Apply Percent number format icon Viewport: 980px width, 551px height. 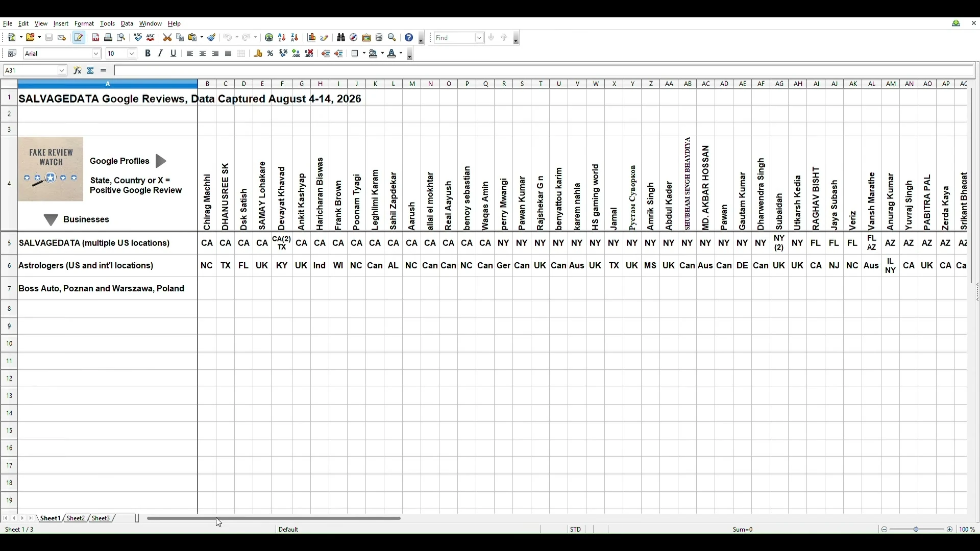pos(271,54)
